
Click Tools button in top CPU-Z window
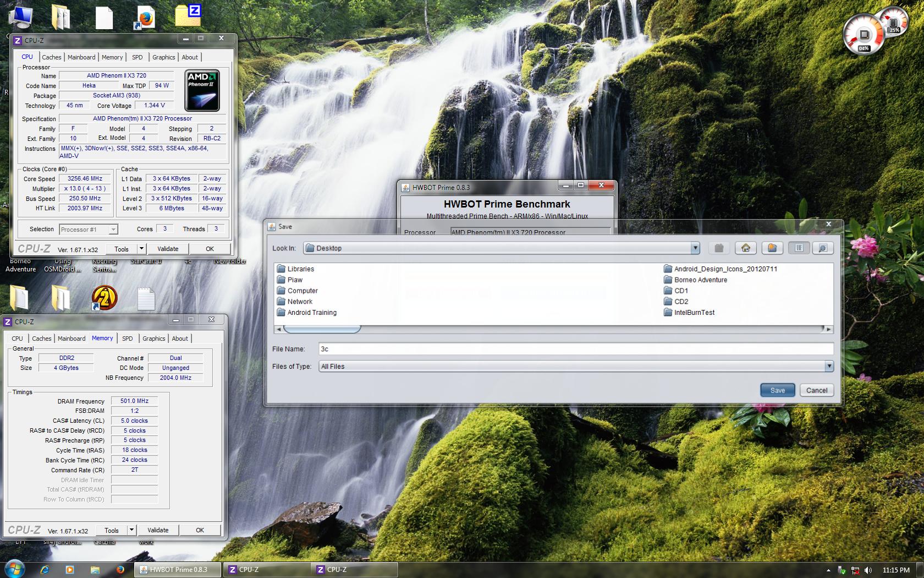pyautogui.click(x=122, y=249)
